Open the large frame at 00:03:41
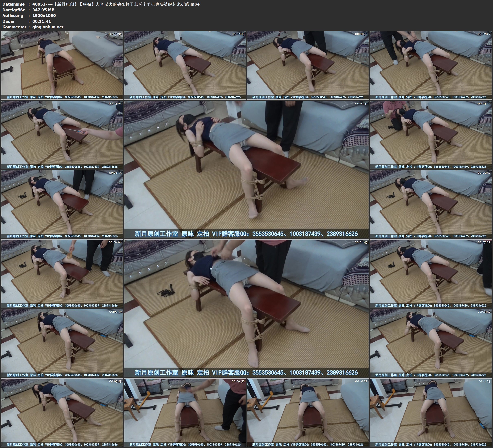493x448 pixels. point(246,169)
